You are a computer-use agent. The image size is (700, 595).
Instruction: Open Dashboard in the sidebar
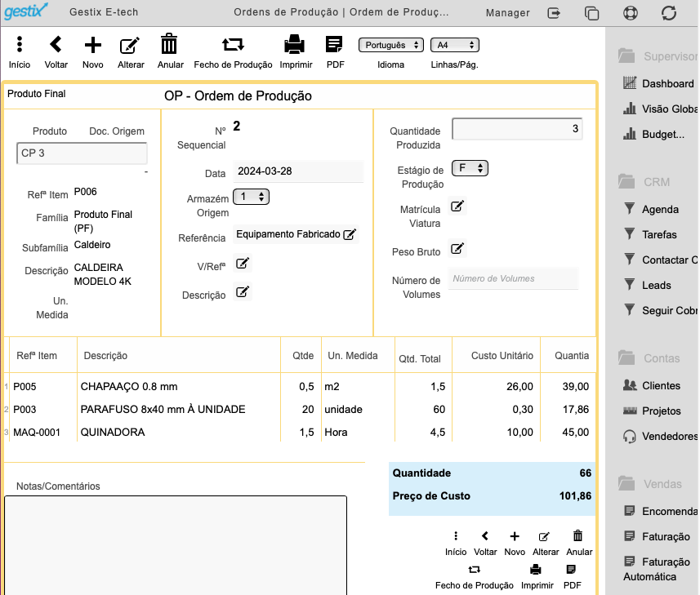point(659,83)
